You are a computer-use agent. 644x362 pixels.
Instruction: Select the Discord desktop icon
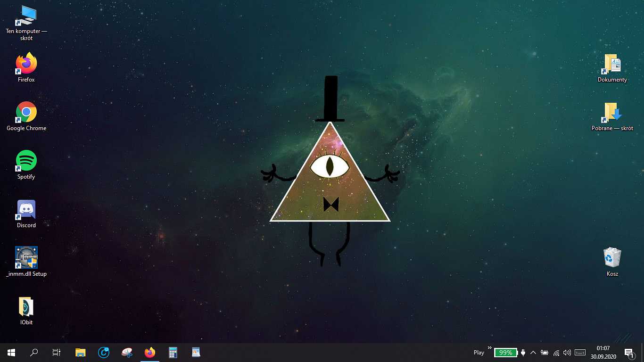pyautogui.click(x=26, y=209)
